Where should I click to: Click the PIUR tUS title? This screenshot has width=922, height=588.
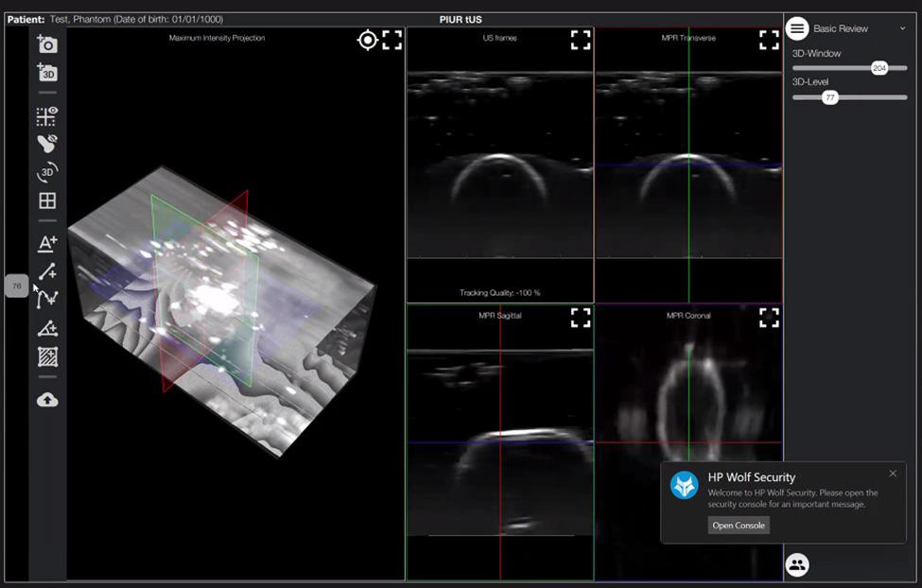461,20
